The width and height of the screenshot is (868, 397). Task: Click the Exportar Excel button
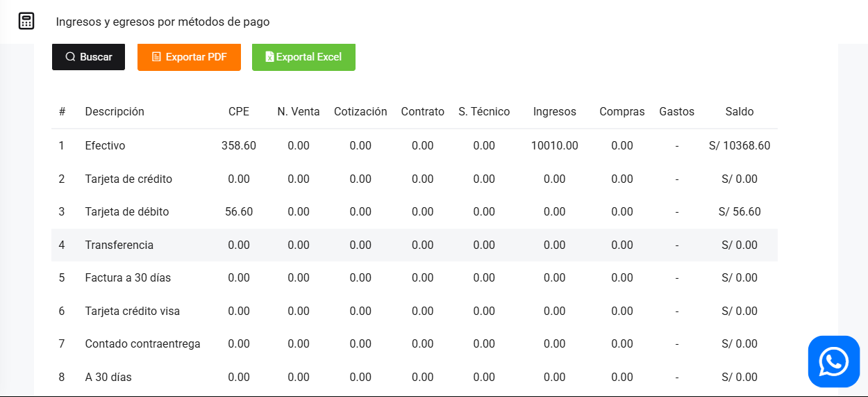click(x=303, y=57)
